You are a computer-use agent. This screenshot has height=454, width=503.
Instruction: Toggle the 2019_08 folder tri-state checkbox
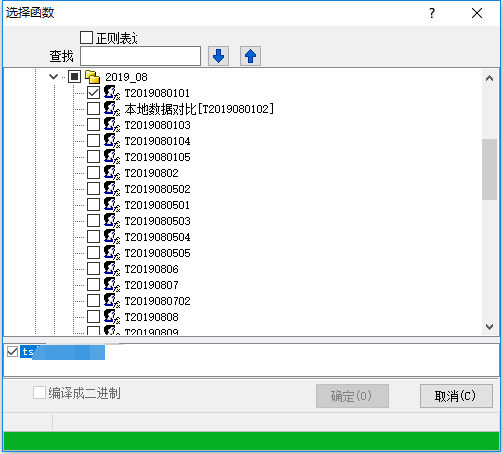74,77
